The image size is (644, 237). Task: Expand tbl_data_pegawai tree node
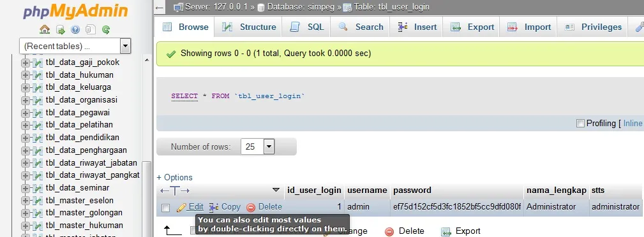pos(26,113)
